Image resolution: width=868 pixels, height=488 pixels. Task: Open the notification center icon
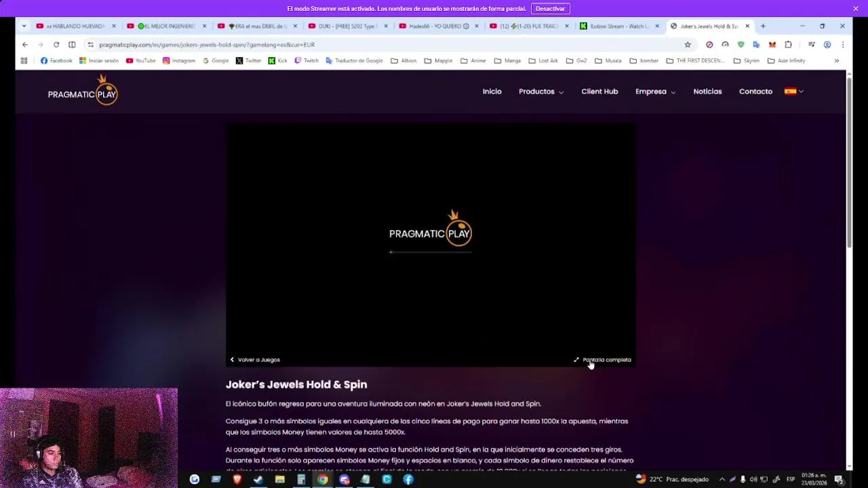coord(840,479)
